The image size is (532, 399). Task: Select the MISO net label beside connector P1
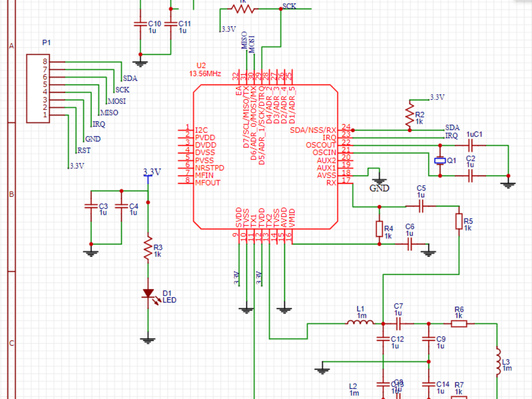point(109,112)
